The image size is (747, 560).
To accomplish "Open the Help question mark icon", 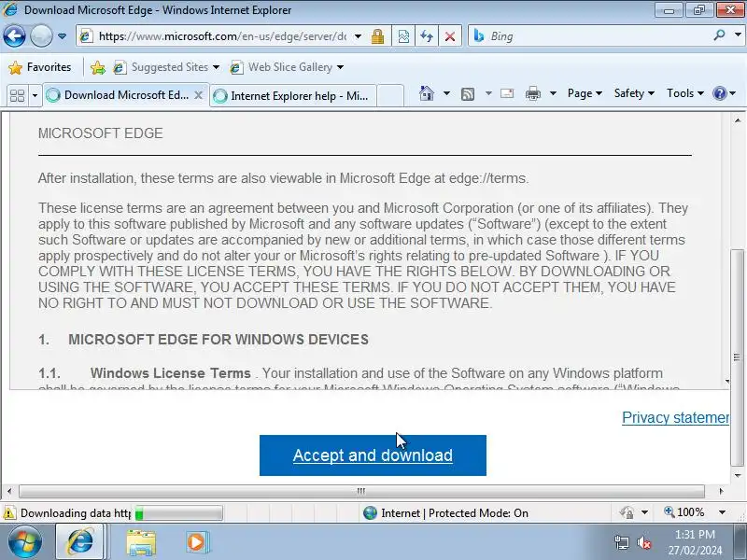I will 719,93.
